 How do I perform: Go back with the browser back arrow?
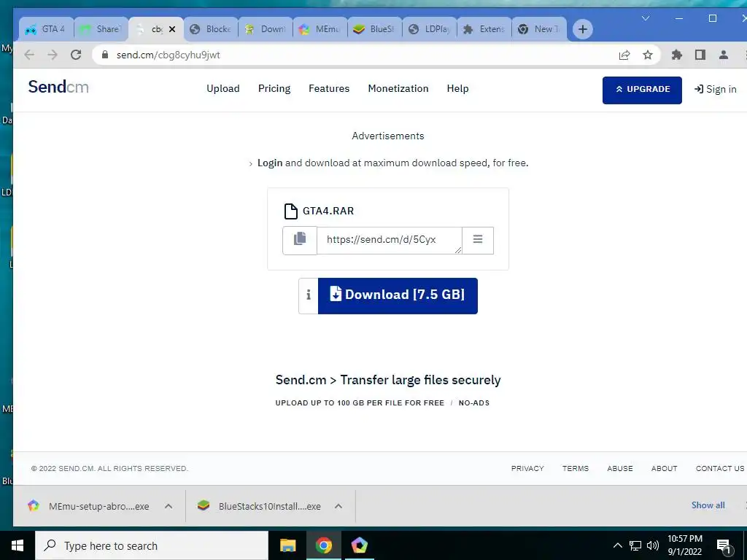coord(29,55)
